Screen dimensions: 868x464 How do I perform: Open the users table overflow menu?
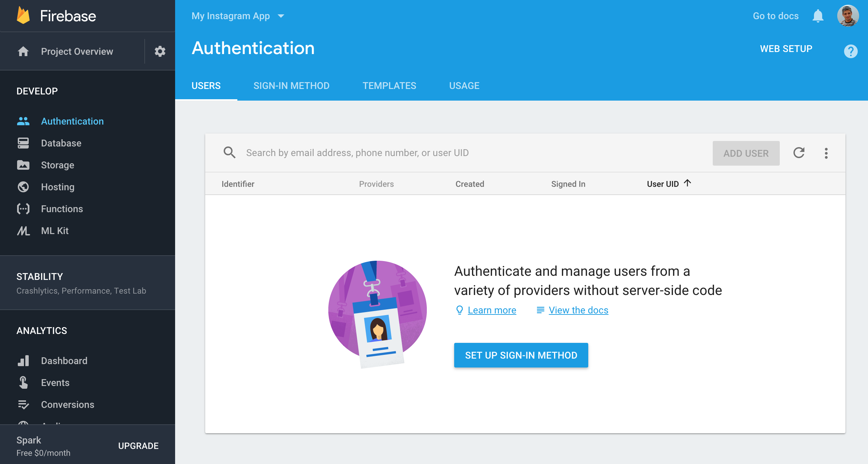(x=826, y=153)
